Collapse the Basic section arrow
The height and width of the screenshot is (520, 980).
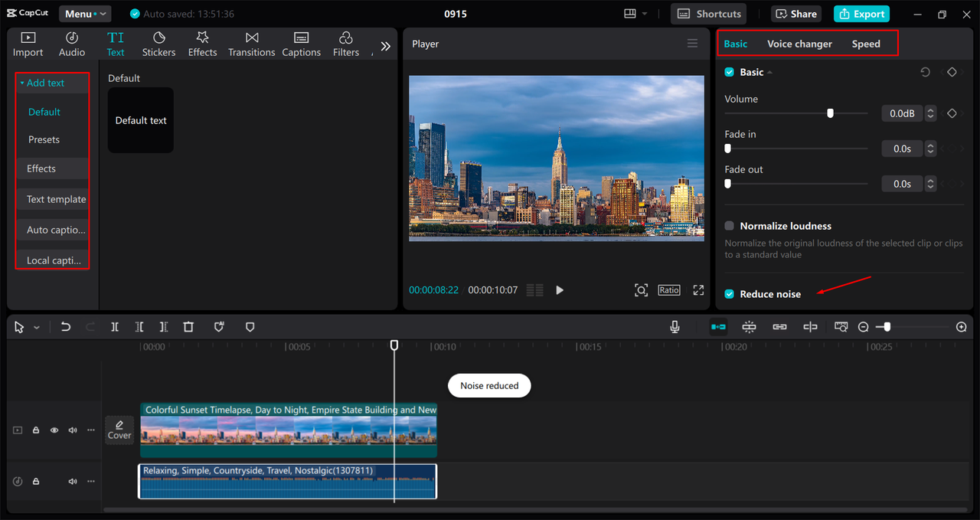[769, 72]
